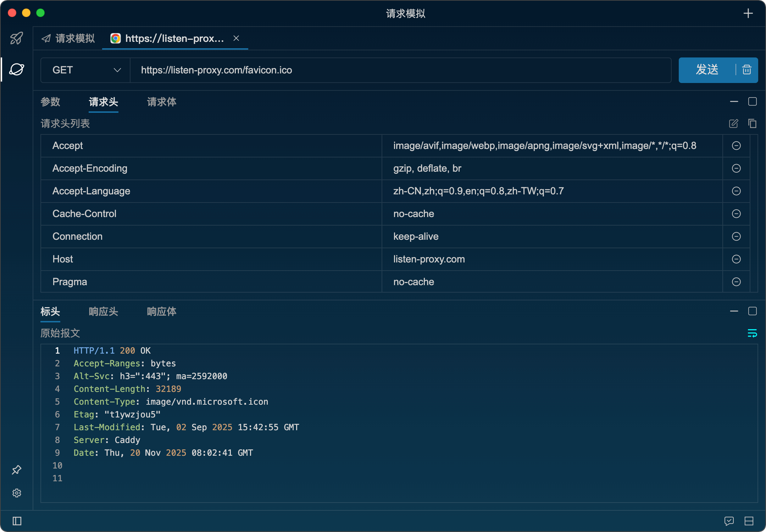Open the rocket icon in sidebar
766x532 pixels.
point(17,38)
